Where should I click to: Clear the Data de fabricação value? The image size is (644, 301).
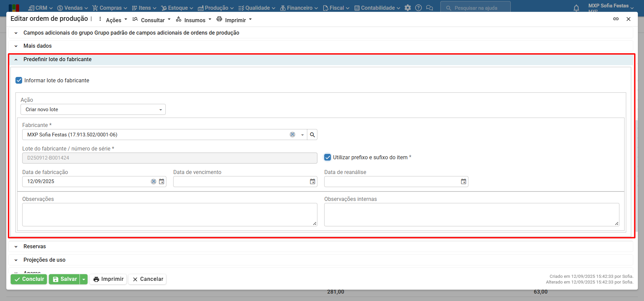(153, 181)
